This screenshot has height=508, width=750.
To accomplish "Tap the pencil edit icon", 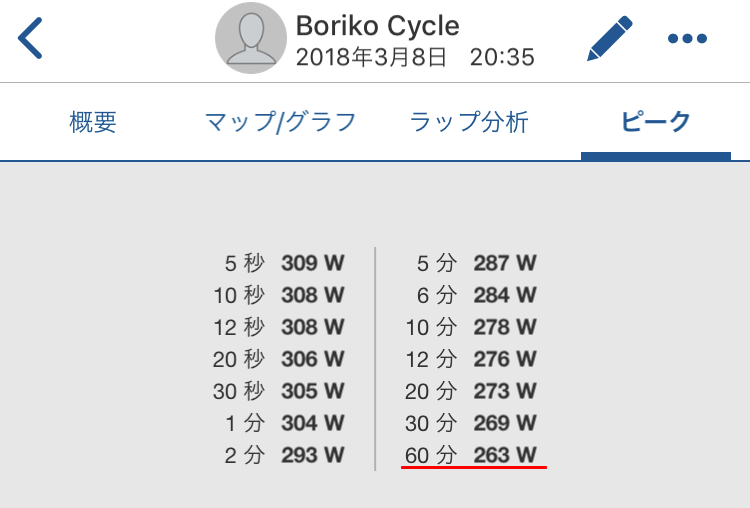I will [610, 38].
